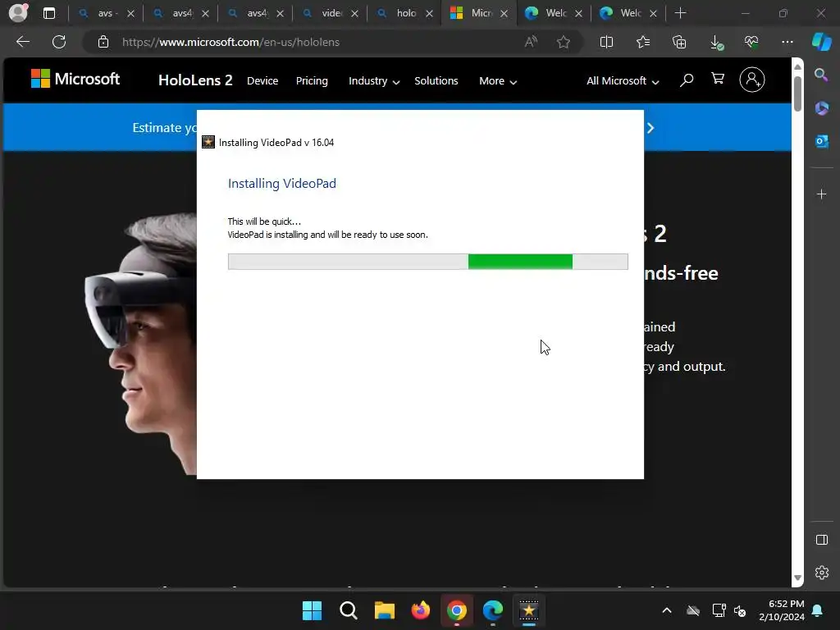Click the VideoPad install progress bar

[x=427, y=262]
